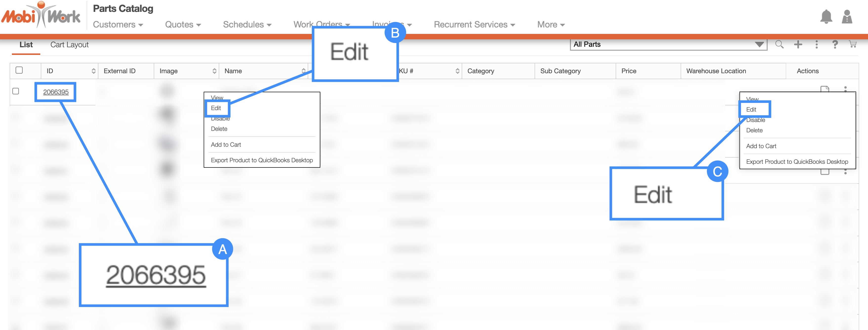Sort by the ID column arrows

tap(93, 71)
